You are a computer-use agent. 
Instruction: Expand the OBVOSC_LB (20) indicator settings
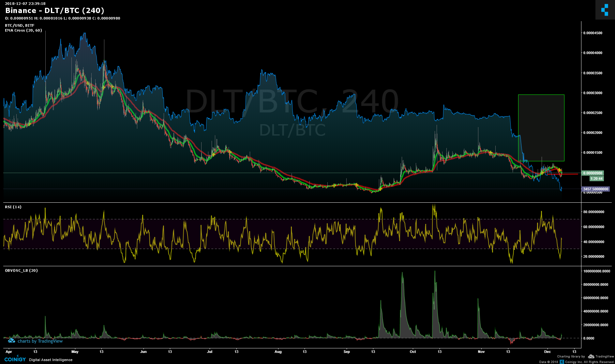pyautogui.click(x=21, y=270)
